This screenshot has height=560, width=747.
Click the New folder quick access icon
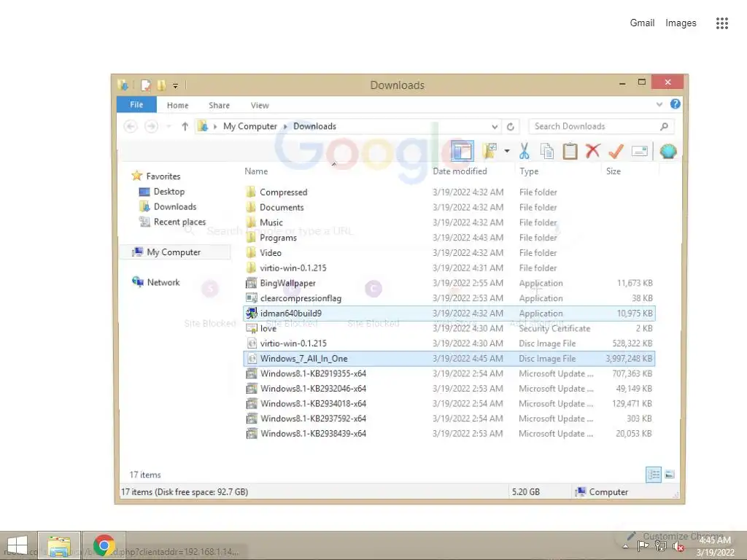pos(161,85)
